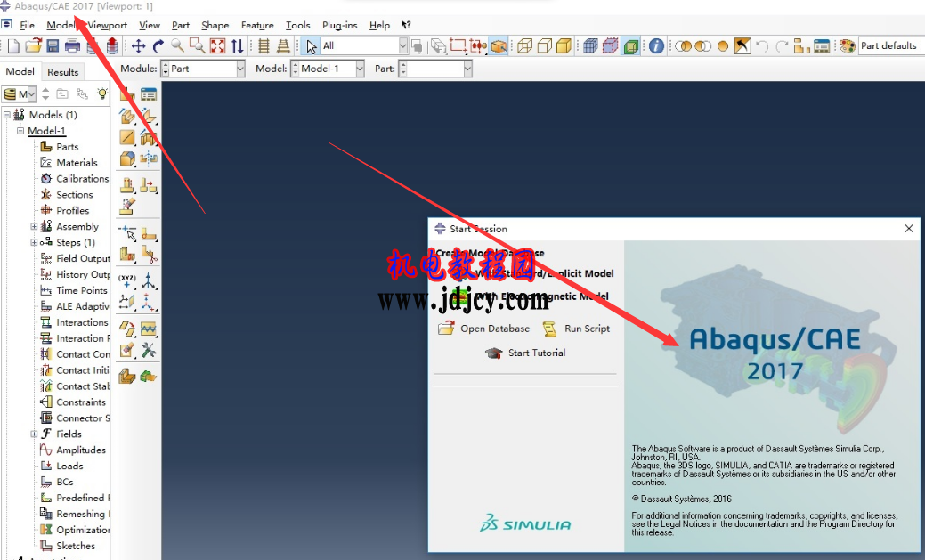Click the Create Part tool icon
Screen dimensions: 925x560
click(x=126, y=93)
